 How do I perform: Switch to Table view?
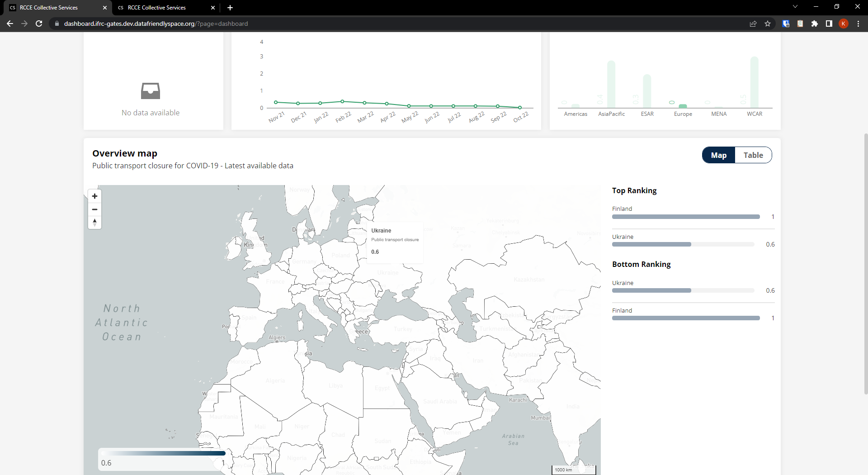coord(753,155)
